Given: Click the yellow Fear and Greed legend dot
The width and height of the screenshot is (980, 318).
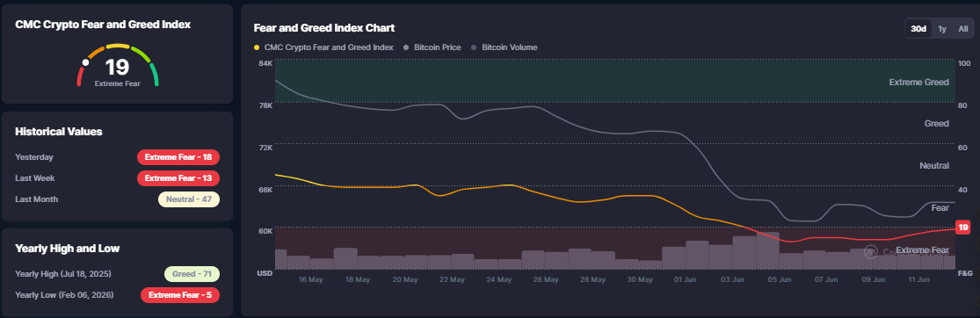Looking at the screenshot, I should 257,47.
